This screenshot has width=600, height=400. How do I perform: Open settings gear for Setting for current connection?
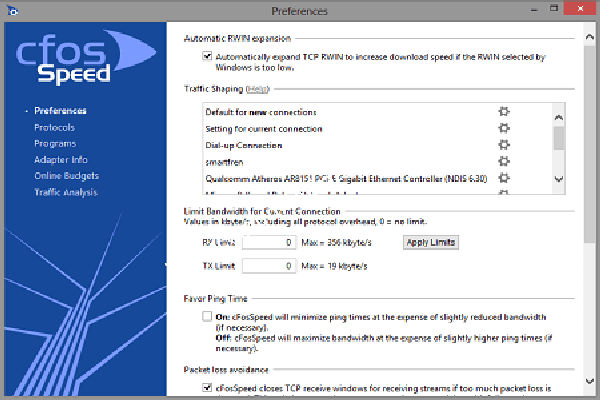pyautogui.click(x=504, y=128)
